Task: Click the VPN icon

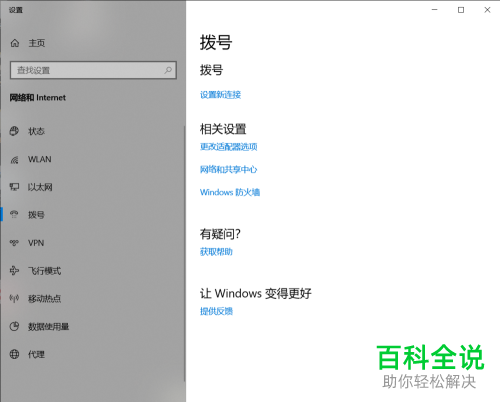Action: click(x=14, y=243)
